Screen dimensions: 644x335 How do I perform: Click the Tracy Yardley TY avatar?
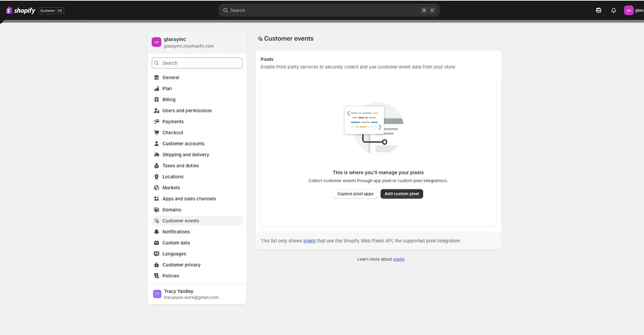pos(157,294)
